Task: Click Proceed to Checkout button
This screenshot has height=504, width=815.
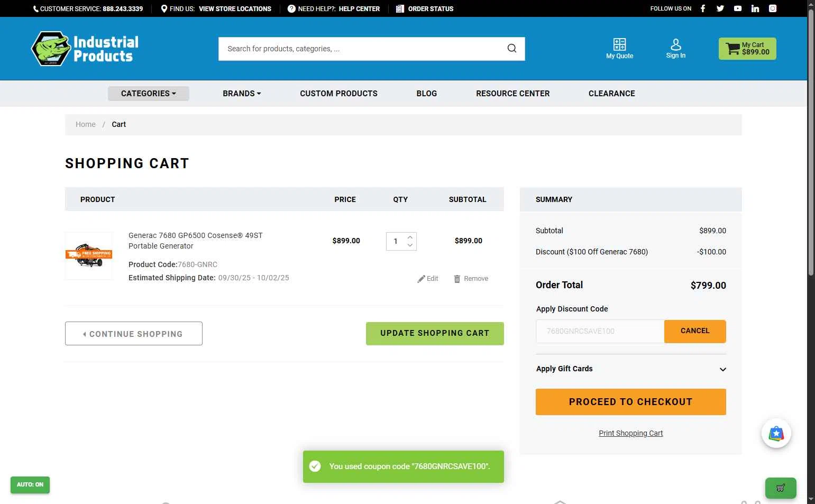Action: [631, 402]
